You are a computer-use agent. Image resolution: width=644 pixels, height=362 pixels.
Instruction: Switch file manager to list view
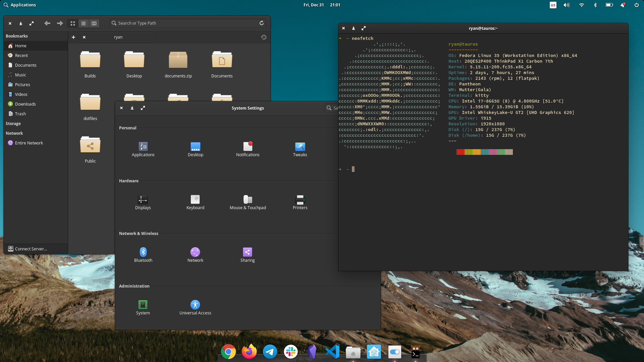pos(84,23)
